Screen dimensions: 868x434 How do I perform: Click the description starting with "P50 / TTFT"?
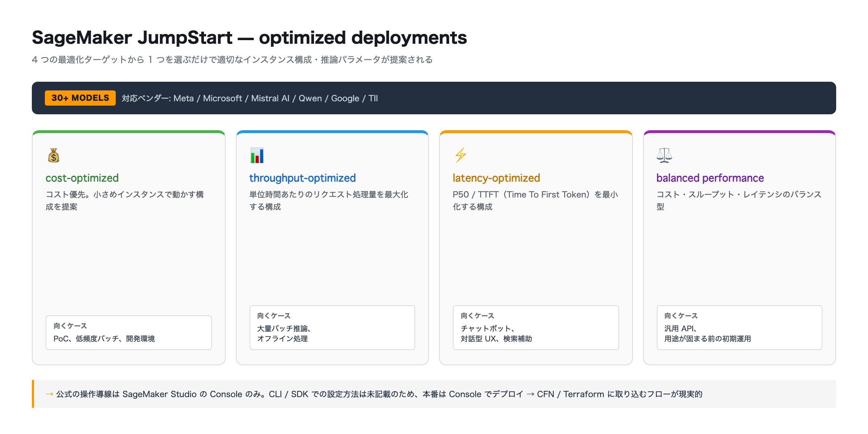point(536,201)
